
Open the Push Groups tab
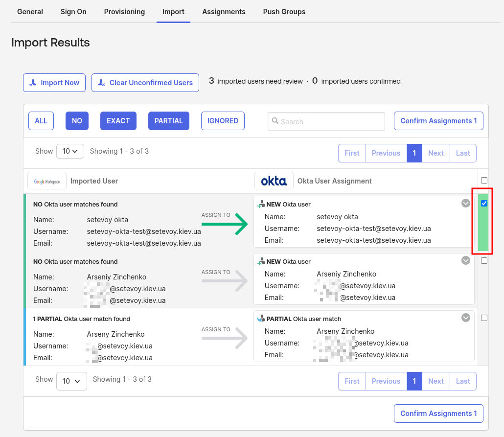(x=284, y=12)
